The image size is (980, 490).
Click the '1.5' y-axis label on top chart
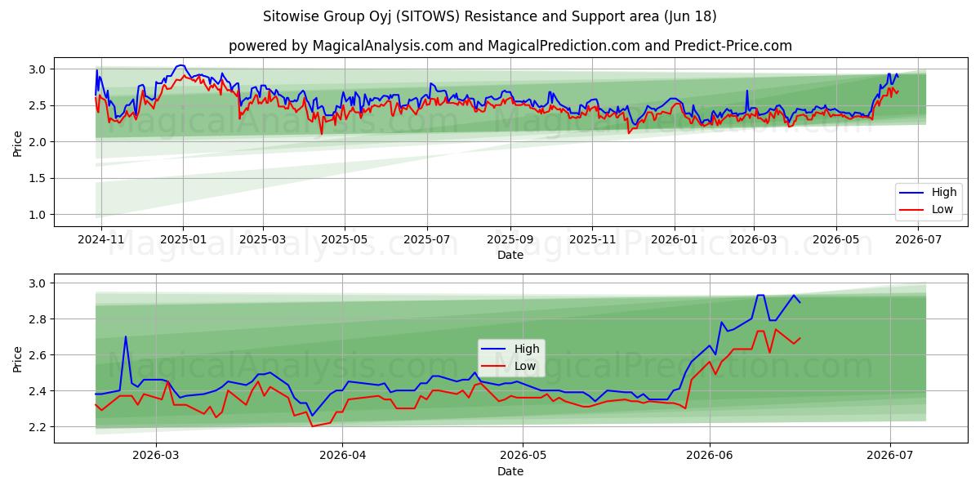pos(39,178)
